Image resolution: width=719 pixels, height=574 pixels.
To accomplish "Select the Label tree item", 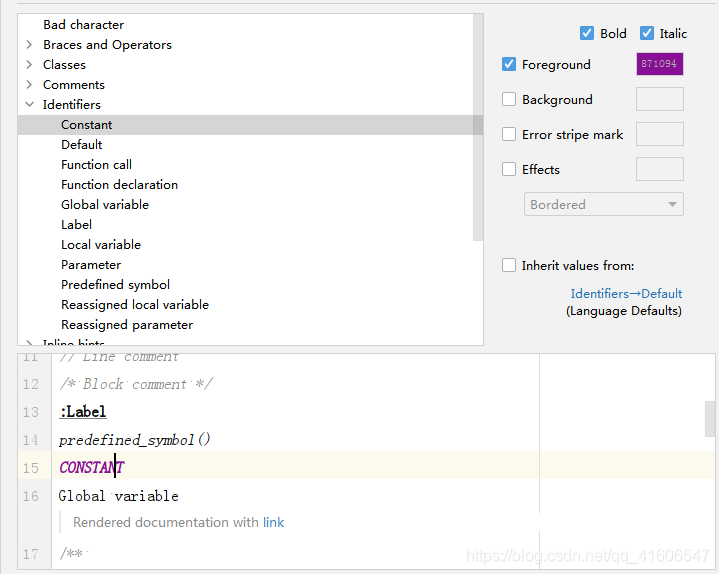I will 77,225.
